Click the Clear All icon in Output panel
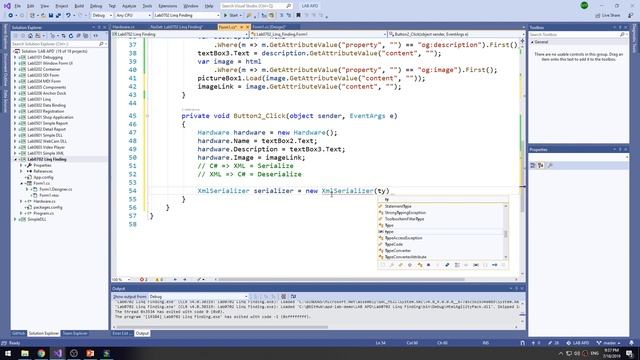Image resolution: width=640 pixels, height=360 pixels. 283,296
